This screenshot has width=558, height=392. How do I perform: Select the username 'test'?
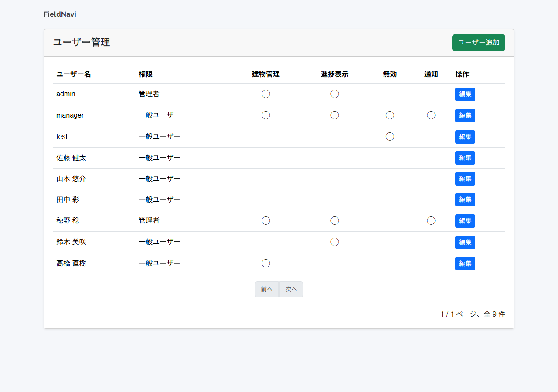(x=62, y=136)
